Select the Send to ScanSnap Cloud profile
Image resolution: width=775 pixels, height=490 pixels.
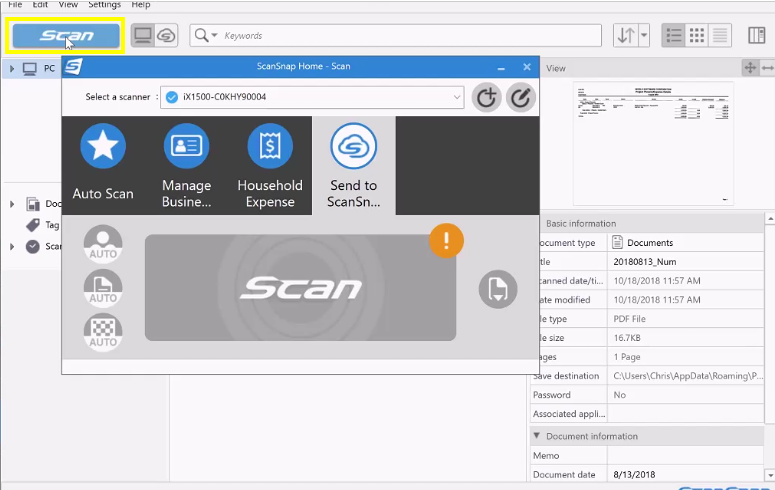353,165
